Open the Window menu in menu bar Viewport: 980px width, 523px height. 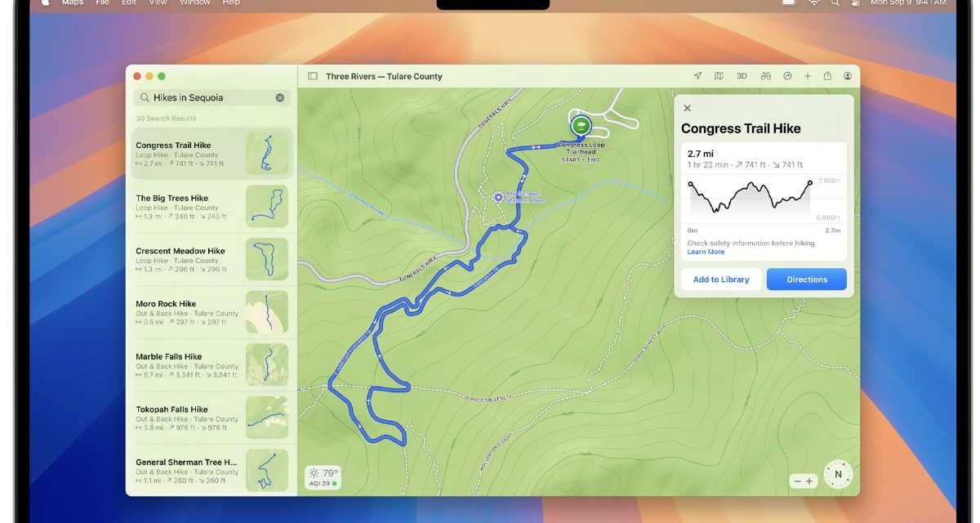(194, 3)
